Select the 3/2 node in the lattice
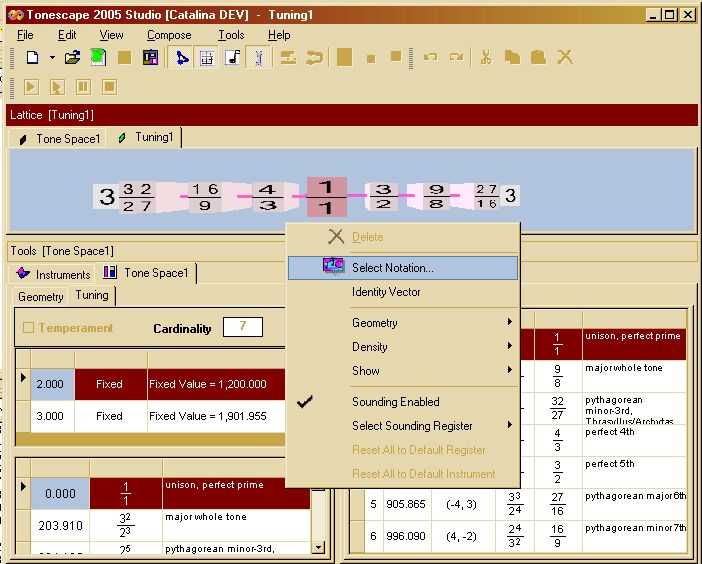 click(382, 197)
